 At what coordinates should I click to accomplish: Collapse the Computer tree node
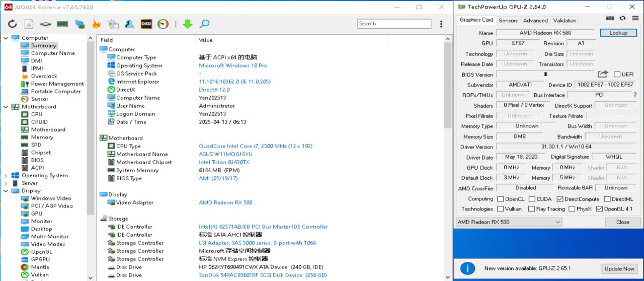click(x=6, y=38)
